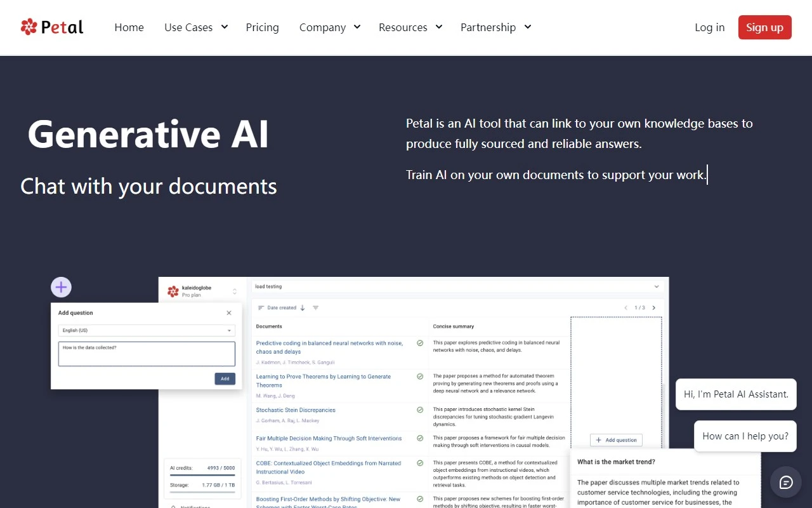Open the English (US) language dropdown
Viewport: 812px width, 508px height.
(147, 330)
